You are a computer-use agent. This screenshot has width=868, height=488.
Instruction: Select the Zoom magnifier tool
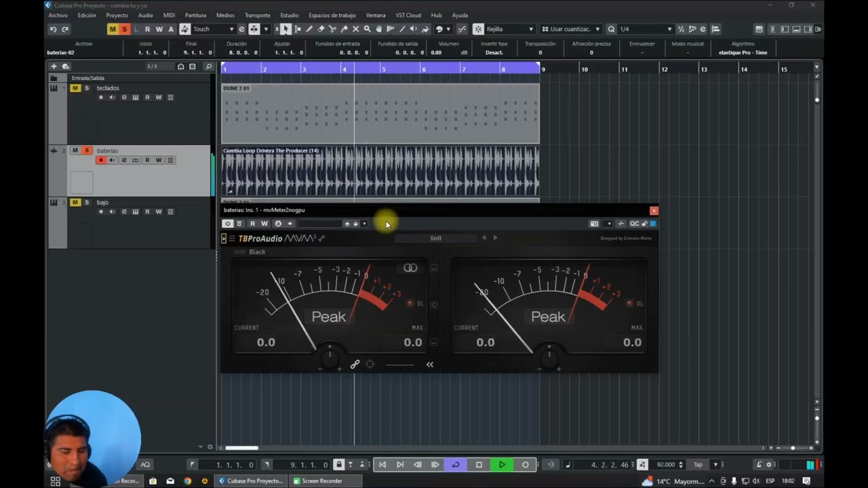367,29
